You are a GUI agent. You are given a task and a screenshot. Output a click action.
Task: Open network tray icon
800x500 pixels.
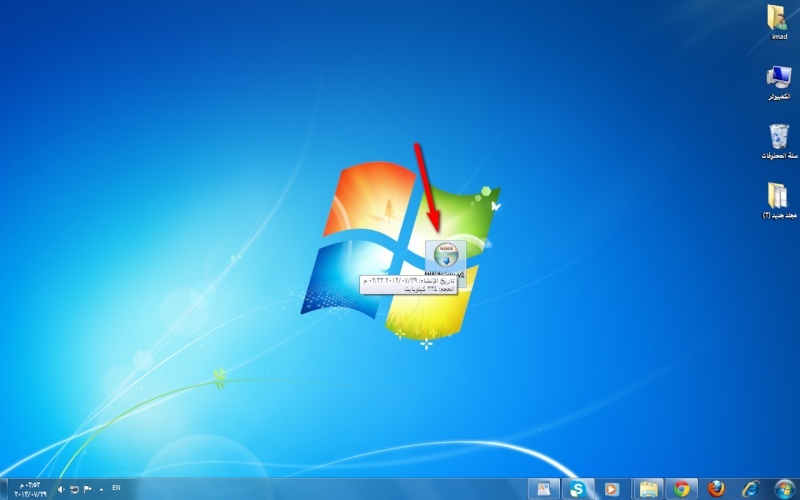point(74,489)
